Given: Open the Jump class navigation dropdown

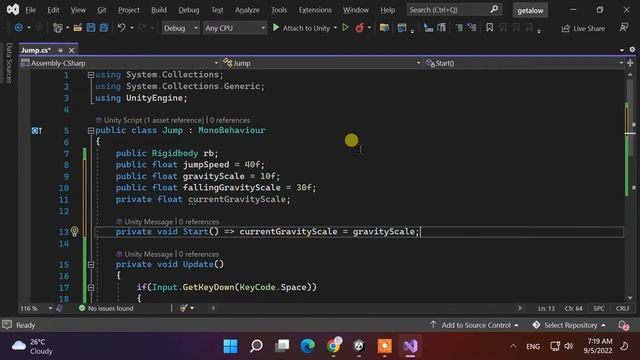Looking at the screenshot, I should (x=322, y=63).
